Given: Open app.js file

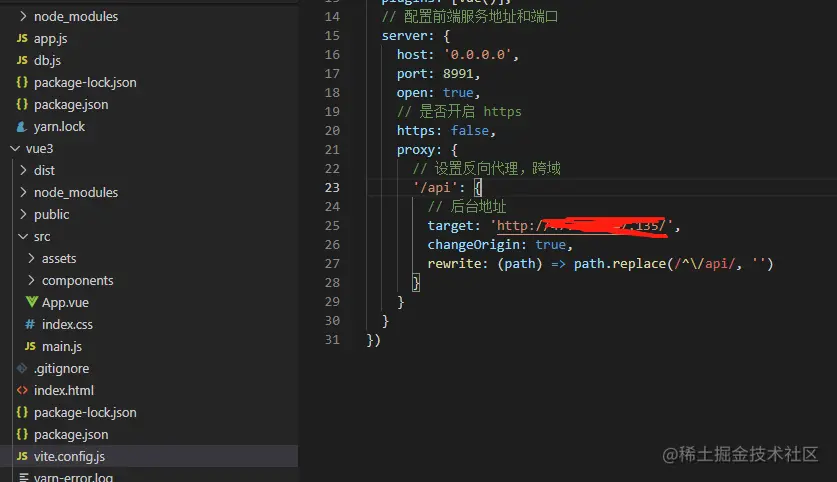Looking at the screenshot, I should tap(50, 38).
